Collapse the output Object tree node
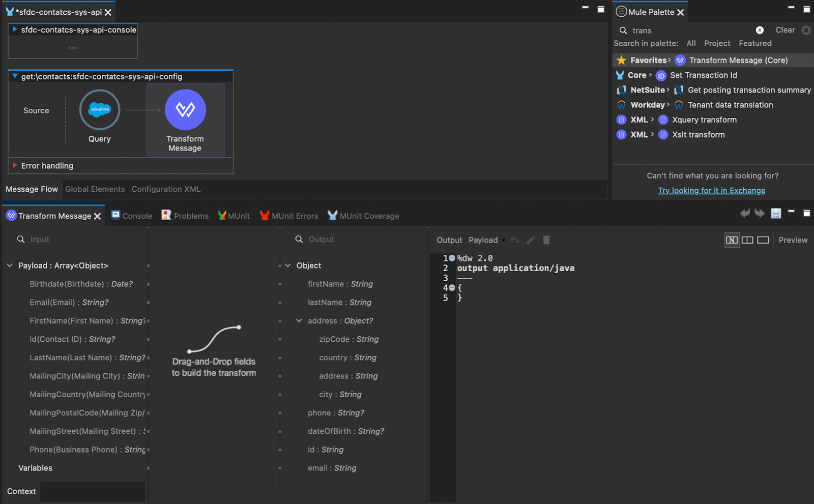 pos(288,265)
